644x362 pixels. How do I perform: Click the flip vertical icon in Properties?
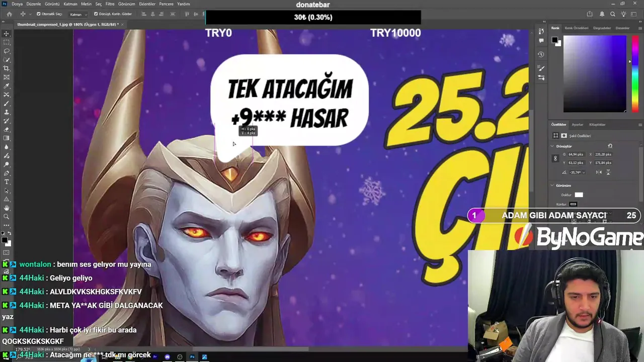(x=608, y=172)
